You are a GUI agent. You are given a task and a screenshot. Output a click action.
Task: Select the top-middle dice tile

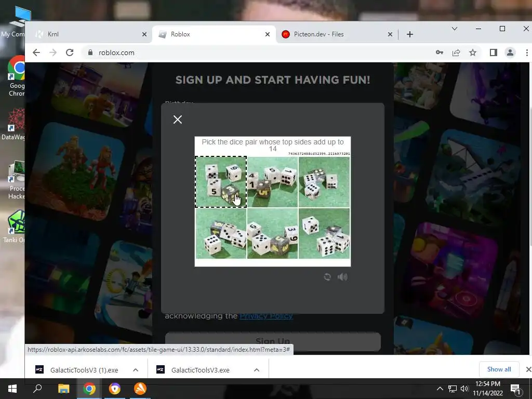[x=272, y=181]
